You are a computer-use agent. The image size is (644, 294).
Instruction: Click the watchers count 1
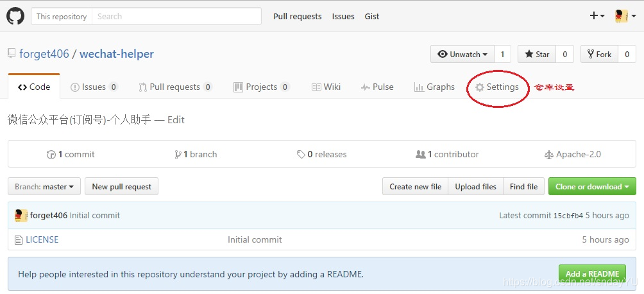pyautogui.click(x=502, y=55)
